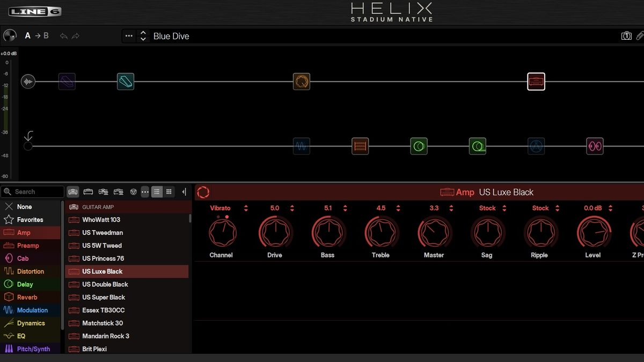The height and width of the screenshot is (362, 644).
Task: Change the Ripple setting with stepper arrows
Action: click(558, 208)
